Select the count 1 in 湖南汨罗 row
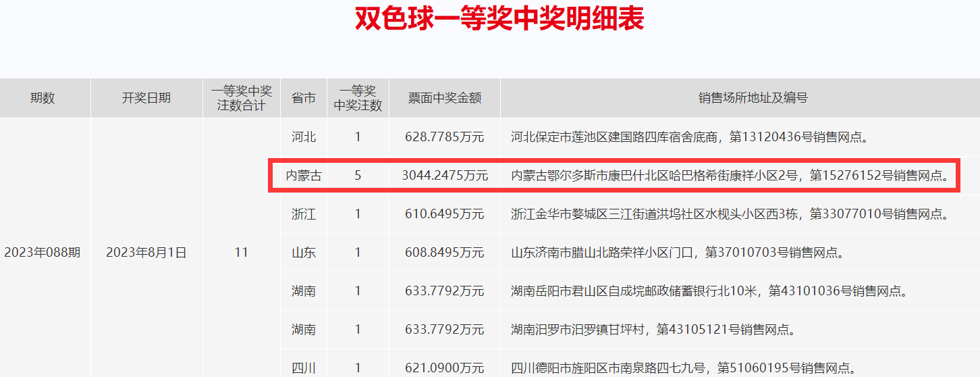This screenshot has height=377, width=980. tap(358, 330)
